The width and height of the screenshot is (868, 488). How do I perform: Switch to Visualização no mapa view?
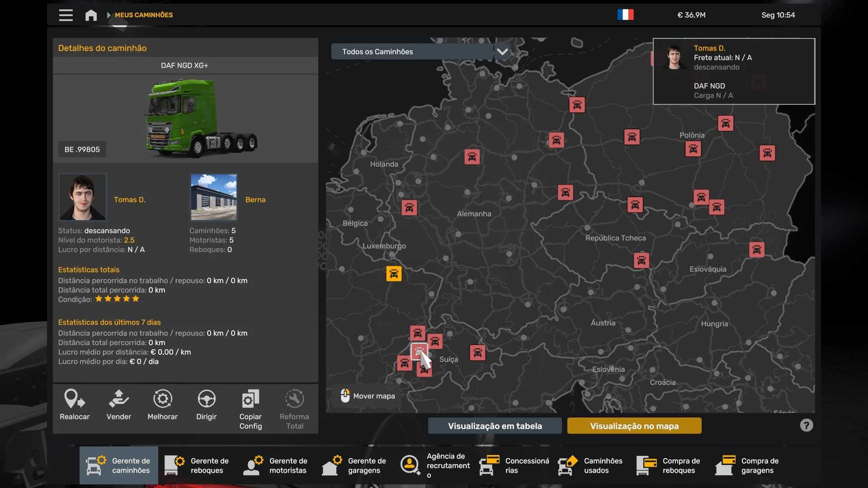[634, 426]
